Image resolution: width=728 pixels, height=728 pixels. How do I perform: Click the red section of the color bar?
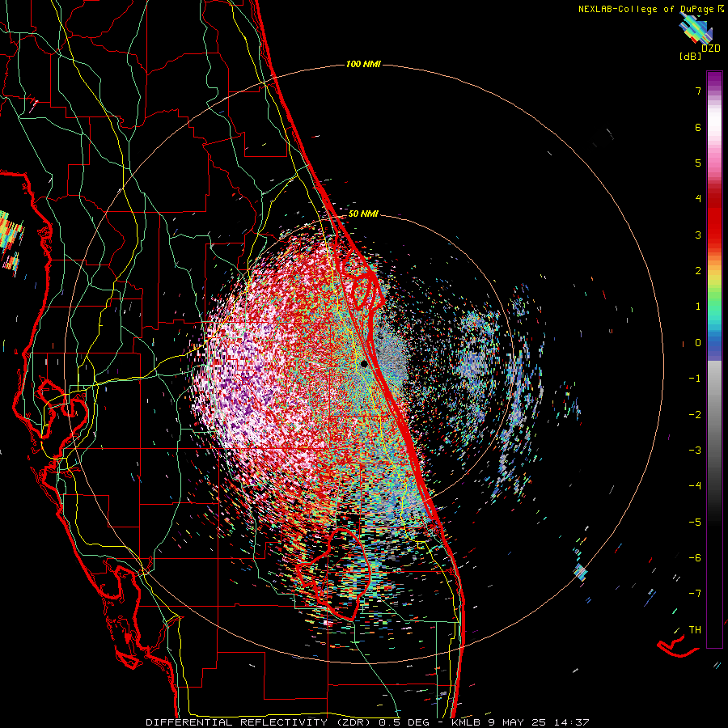714,218
